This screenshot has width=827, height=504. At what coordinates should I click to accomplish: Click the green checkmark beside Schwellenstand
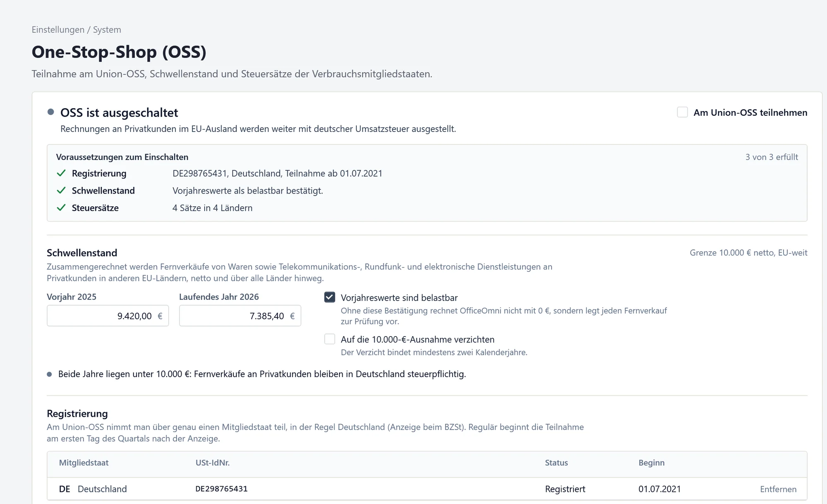click(x=61, y=191)
